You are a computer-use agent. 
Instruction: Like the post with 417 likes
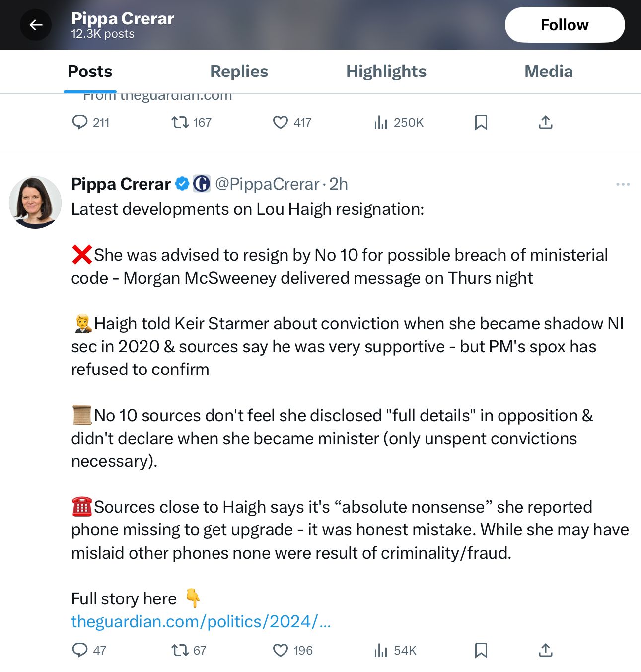coord(281,122)
